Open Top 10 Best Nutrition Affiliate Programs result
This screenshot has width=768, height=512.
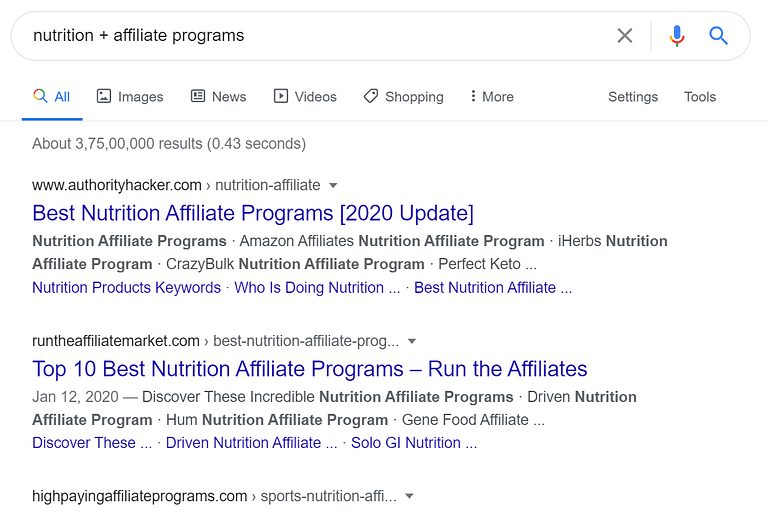[x=310, y=369]
